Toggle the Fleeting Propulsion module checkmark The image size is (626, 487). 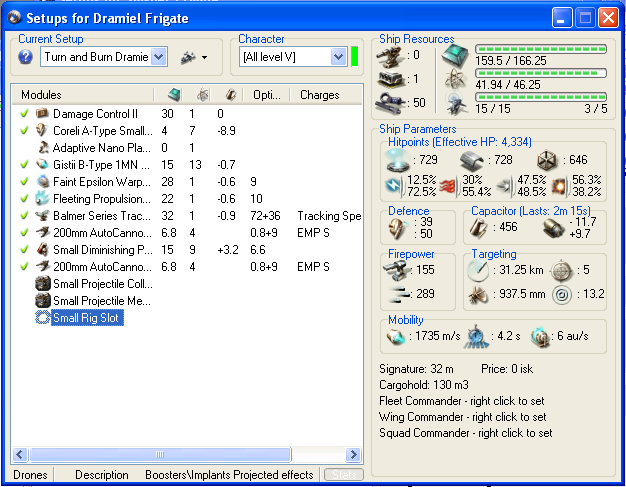click(24, 198)
